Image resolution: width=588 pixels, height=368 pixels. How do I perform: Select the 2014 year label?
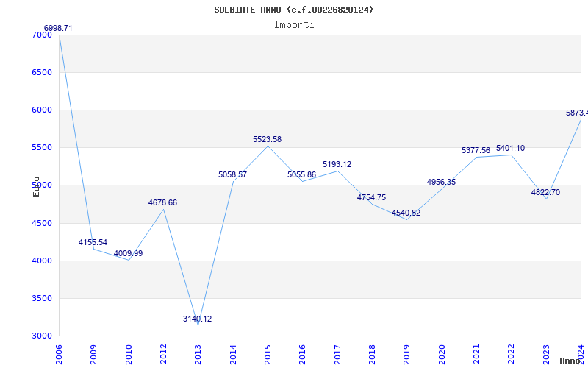(x=233, y=355)
